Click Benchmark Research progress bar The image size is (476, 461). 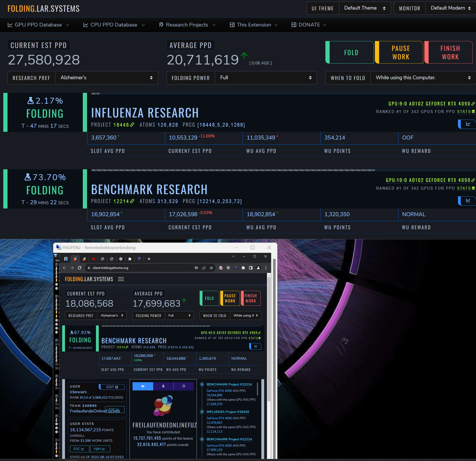pyautogui.click(x=233, y=170)
